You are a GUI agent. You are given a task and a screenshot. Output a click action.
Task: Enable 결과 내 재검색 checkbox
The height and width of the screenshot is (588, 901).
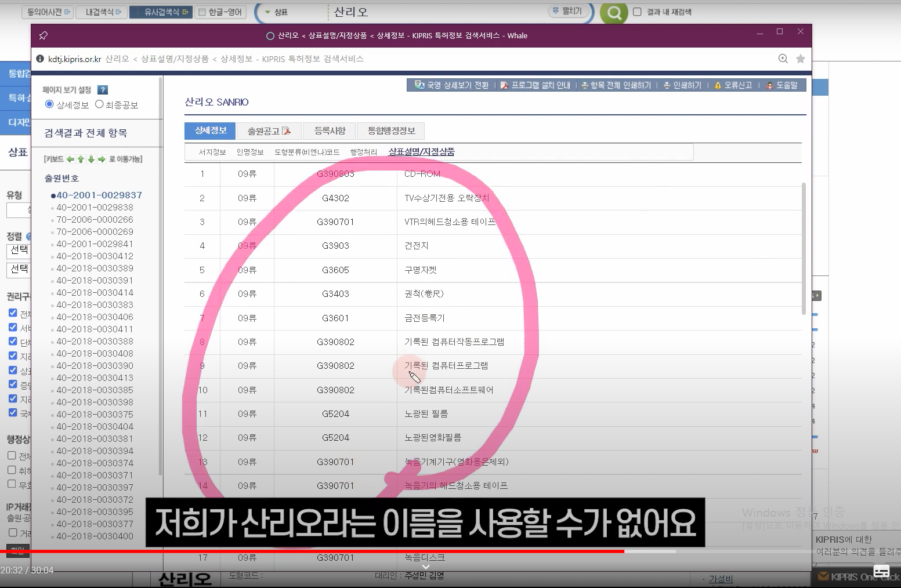[x=637, y=12]
